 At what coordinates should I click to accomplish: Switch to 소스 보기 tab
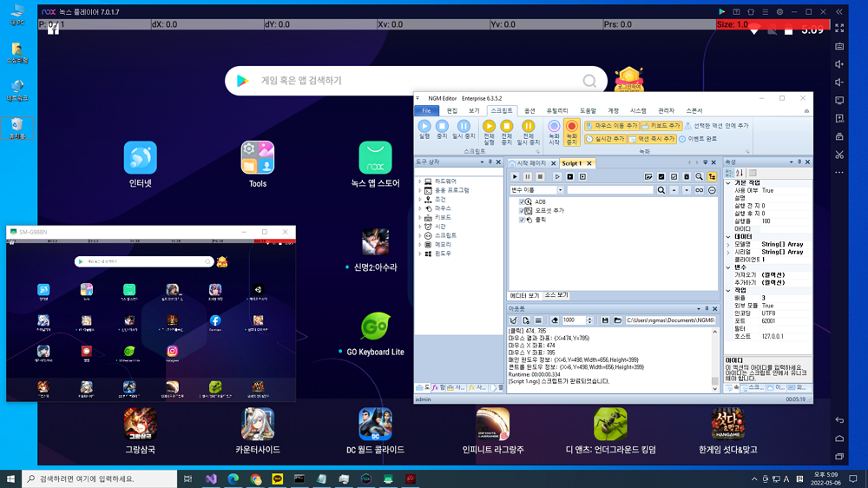(556, 295)
